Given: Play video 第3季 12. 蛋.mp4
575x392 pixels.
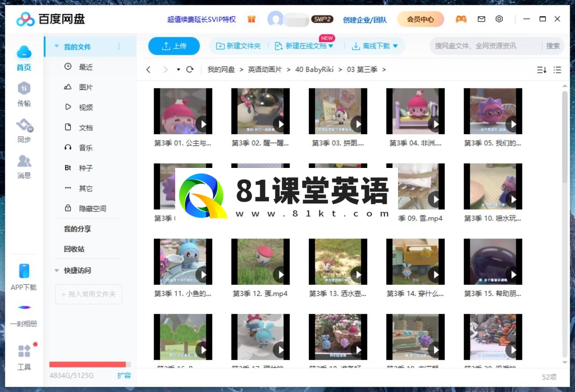Looking at the screenshot, I should [260, 262].
